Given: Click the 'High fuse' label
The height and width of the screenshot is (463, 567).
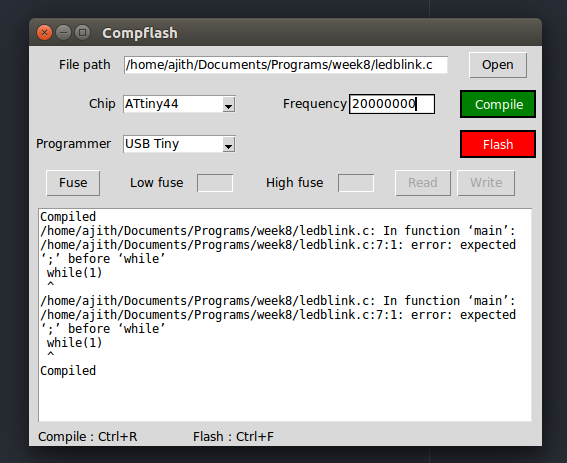Looking at the screenshot, I should [x=295, y=183].
